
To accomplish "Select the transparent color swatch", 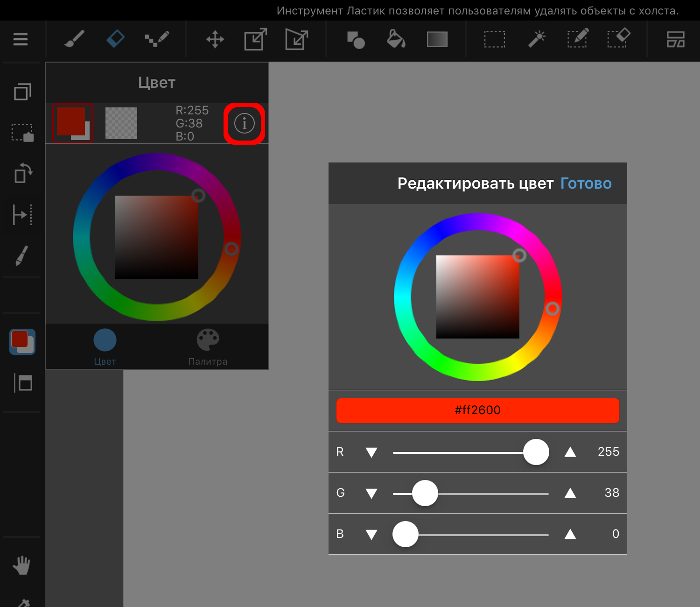I will [x=121, y=123].
